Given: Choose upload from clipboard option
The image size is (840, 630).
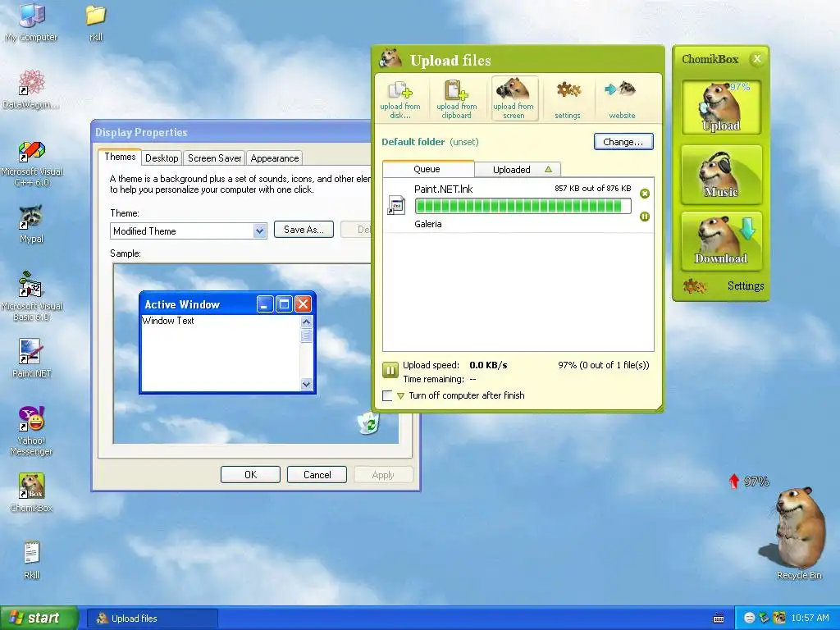Looking at the screenshot, I should click(456, 99).
